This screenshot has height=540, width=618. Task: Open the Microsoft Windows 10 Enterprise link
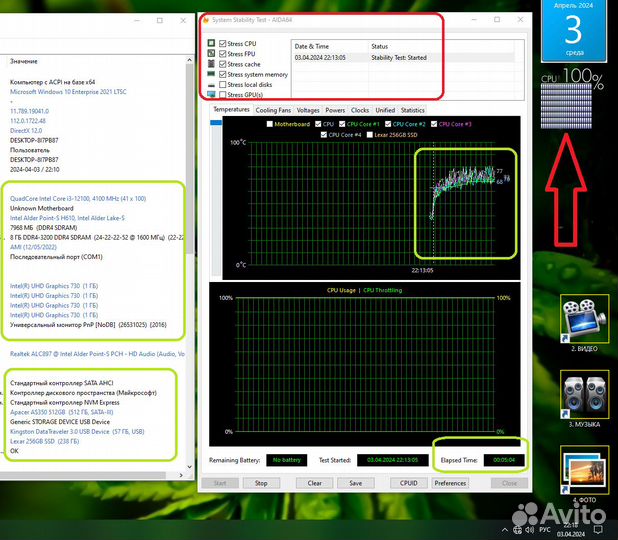(x=70, y=91)
